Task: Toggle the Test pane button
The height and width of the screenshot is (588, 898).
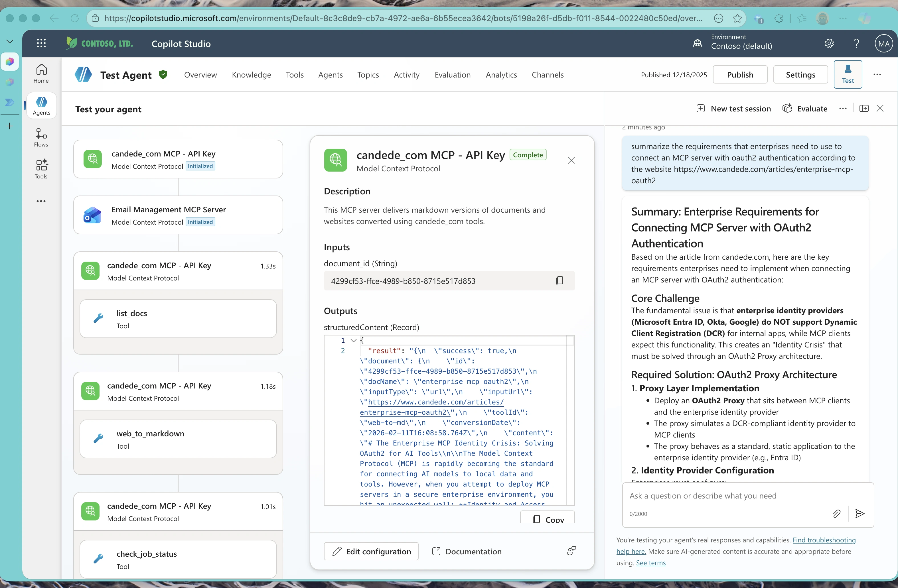Action: tap(848, 74)
